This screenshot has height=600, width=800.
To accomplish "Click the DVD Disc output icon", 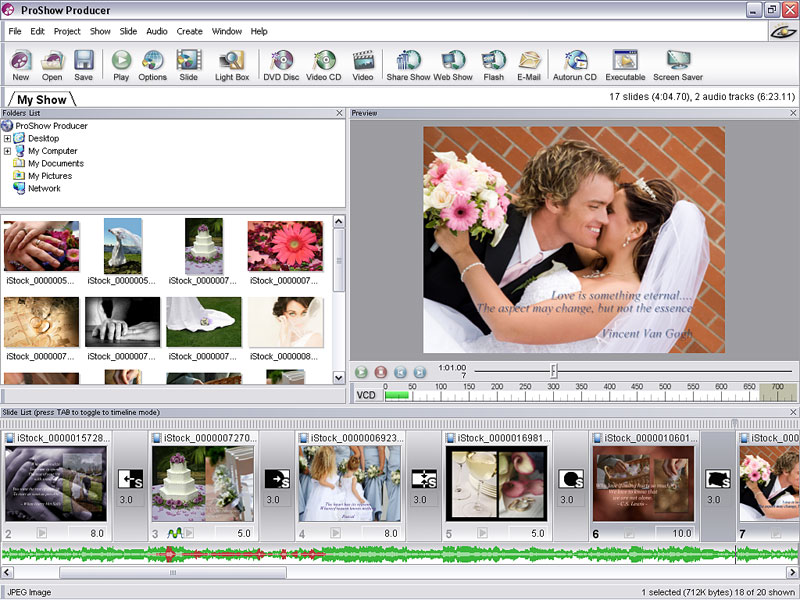I will tap(282, 62).
